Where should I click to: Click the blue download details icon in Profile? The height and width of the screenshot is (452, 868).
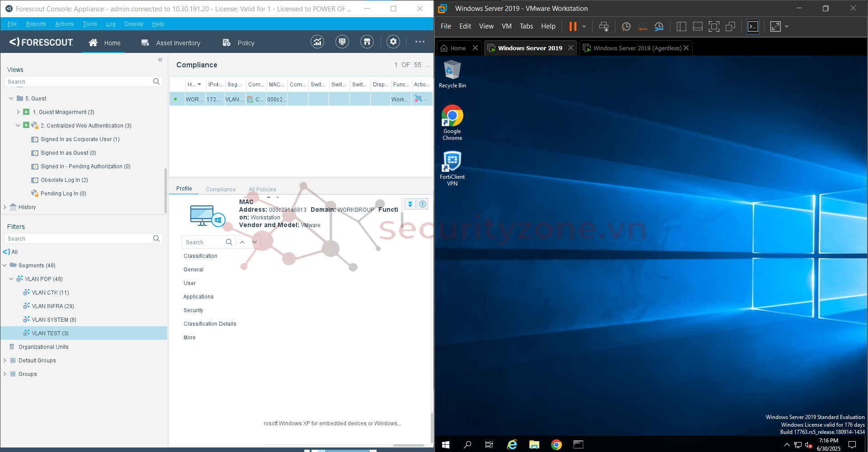(410, 204)
